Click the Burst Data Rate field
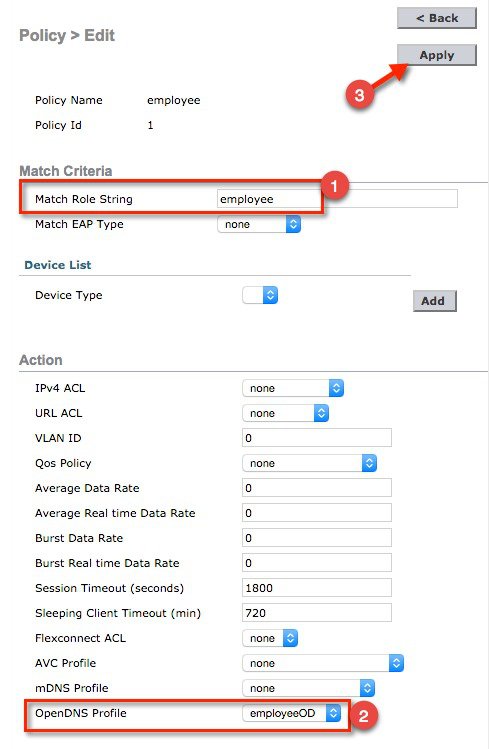The height and width of the screenshot is (749, 489). pos(317,537)
